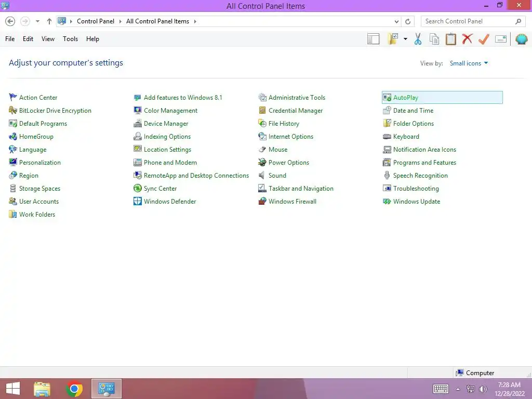Image resolution: width=532 pixels, height=399 pixels.
Task: Open File Explorer from taskbar
Action: pos(42,389)
